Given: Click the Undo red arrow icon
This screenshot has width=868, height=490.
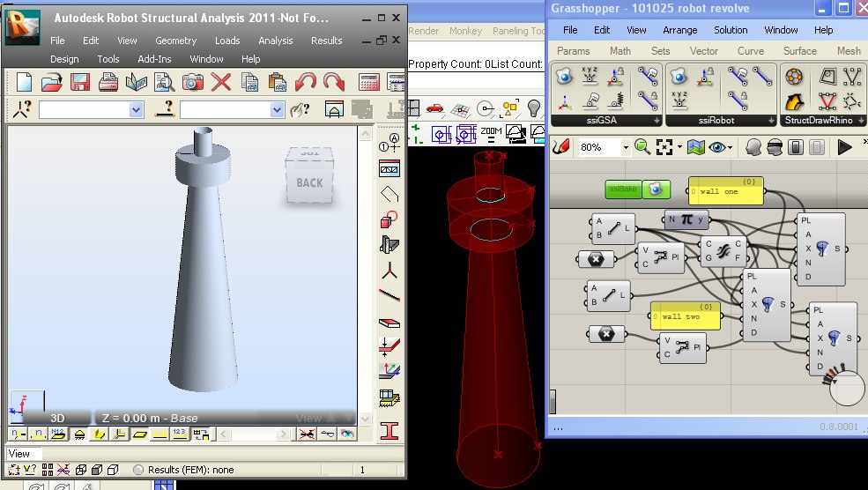Looking at the screenshot, I should point(306,83).
